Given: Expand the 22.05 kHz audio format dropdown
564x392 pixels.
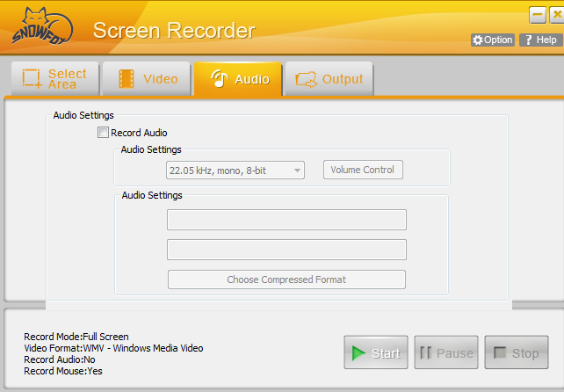Looking at the screenshot, I should coord(235,171).
